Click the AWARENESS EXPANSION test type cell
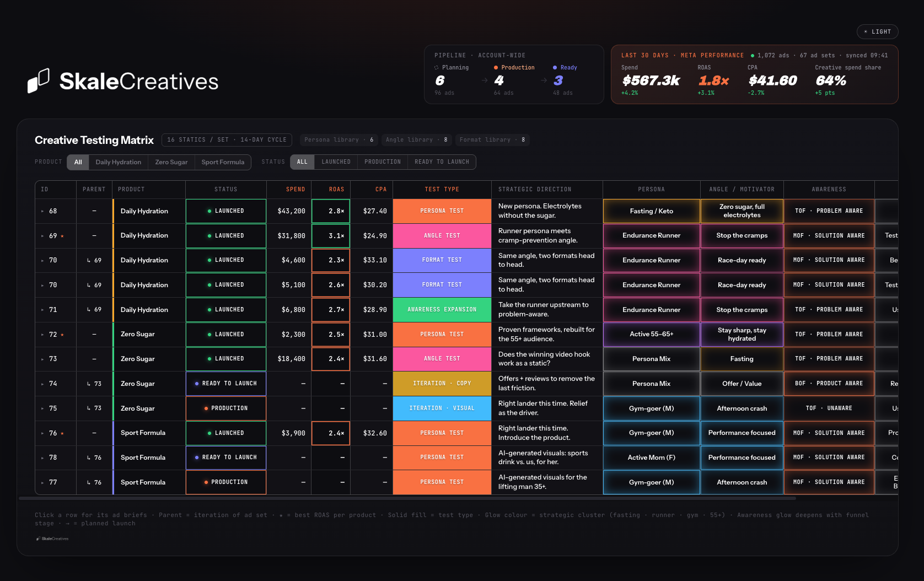 442,310
